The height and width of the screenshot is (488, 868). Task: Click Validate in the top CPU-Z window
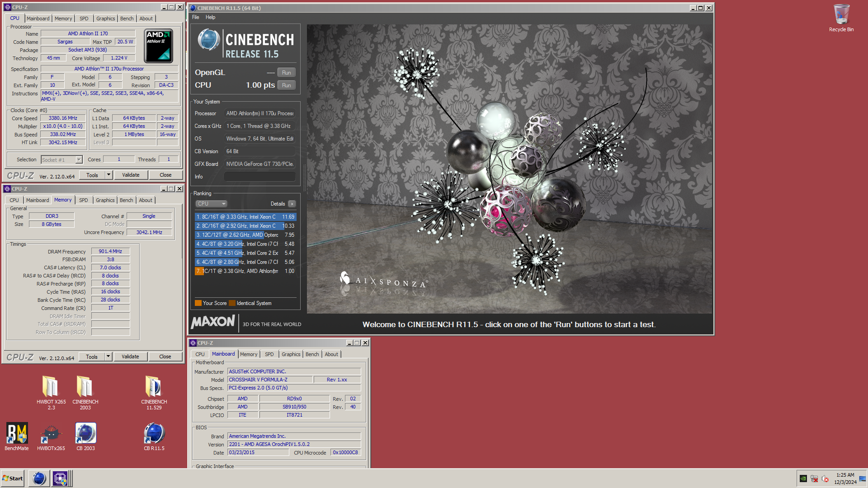click(x=131, y=175)
